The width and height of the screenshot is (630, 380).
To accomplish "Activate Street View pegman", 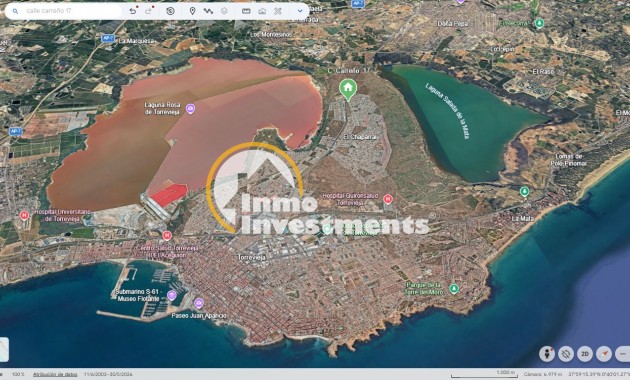I will [x=547, y=354].
